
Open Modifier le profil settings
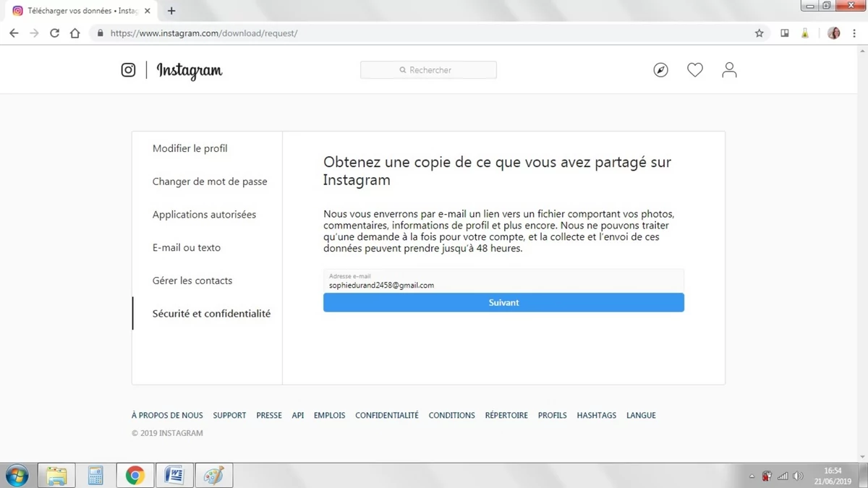[x=190, y=148]
